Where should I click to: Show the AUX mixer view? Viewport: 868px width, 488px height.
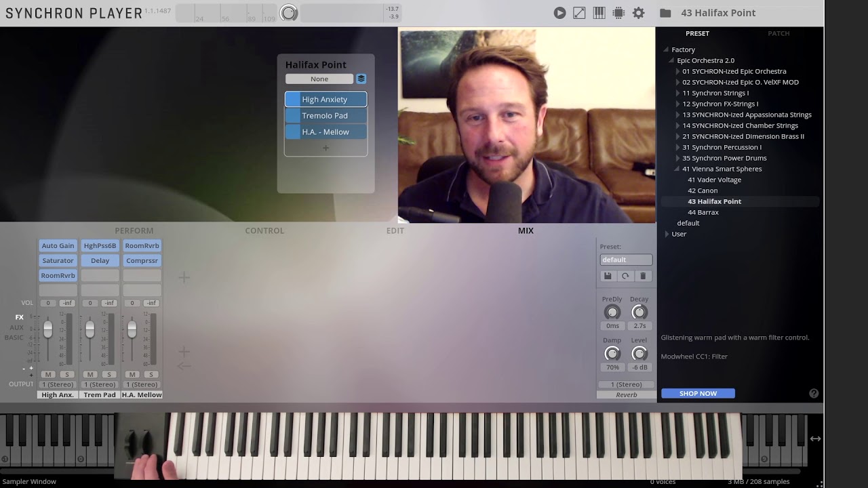tap(16, 327)
